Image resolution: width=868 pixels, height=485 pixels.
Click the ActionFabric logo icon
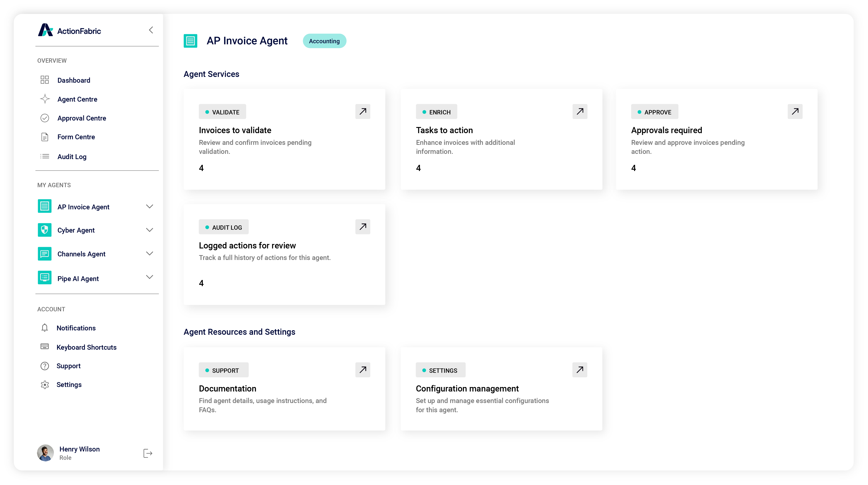click(x=46, y=30)
